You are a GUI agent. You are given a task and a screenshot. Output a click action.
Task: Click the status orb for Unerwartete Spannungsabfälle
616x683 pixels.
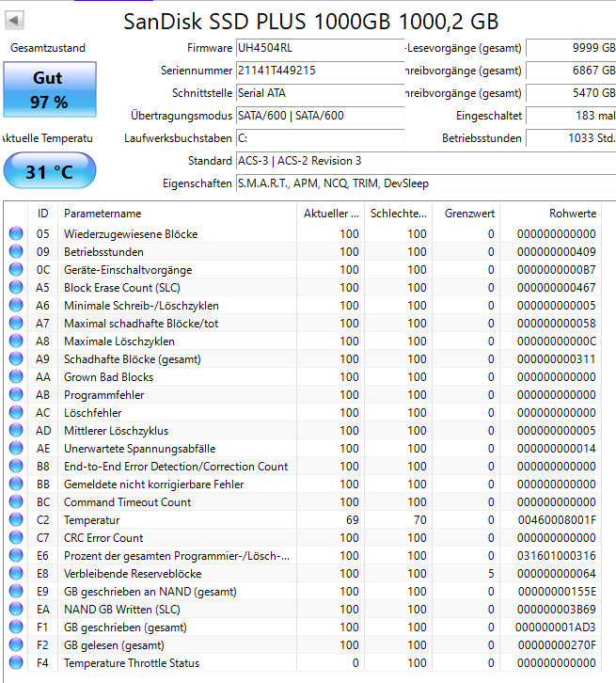[16, 448]
